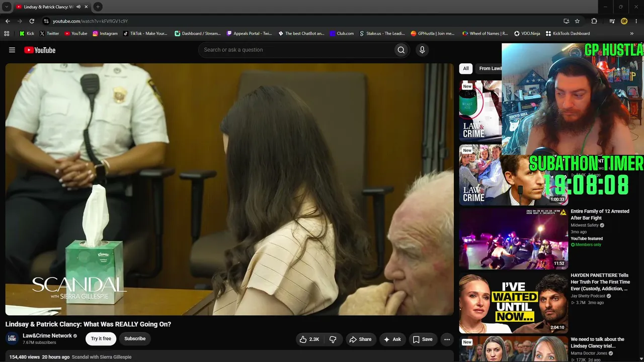Open the Ask feature for this video

tap(392, 339)
